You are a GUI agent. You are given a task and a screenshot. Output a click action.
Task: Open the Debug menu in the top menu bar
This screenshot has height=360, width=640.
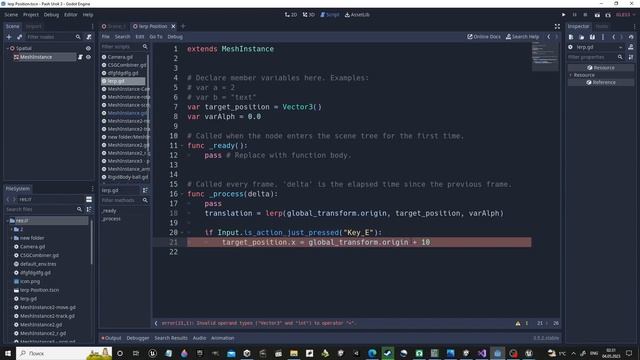[x=51, y=15]
